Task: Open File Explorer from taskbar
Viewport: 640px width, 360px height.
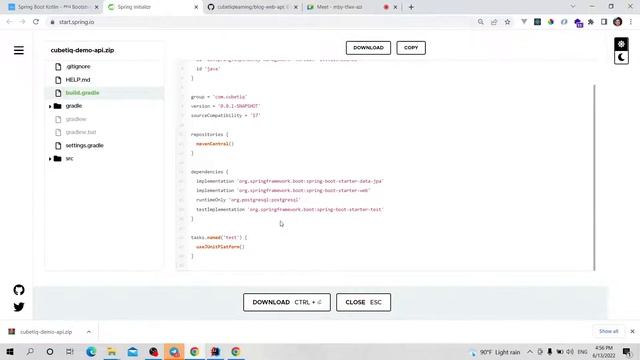Action: pos(111,351)
